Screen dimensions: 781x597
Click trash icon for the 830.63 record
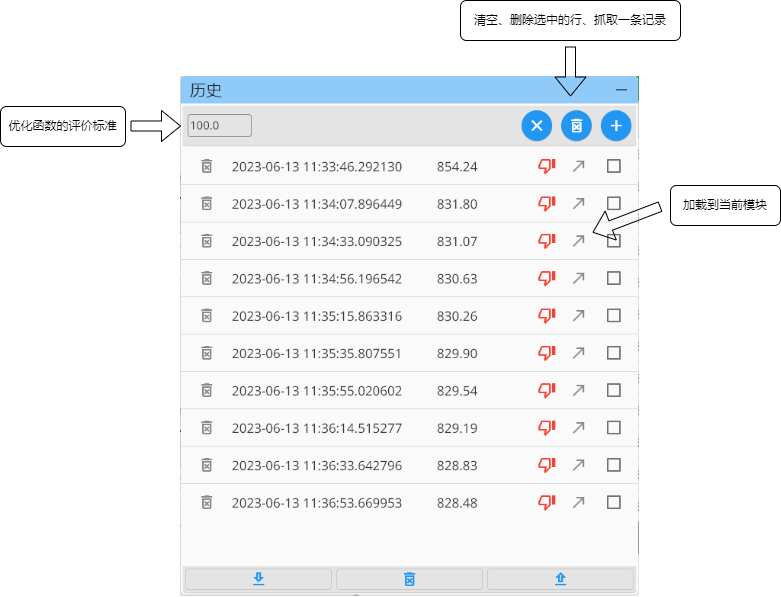point(207,278)
